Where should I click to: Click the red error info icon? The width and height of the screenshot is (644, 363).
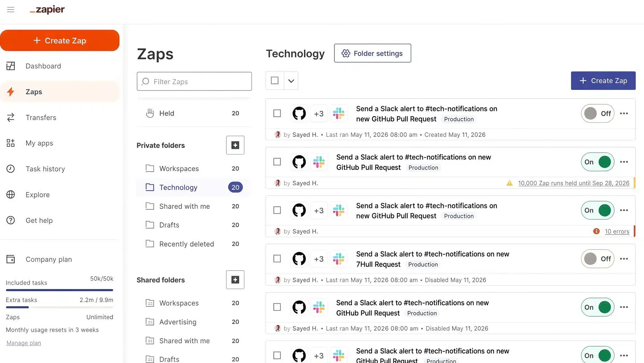pos(597,231)
